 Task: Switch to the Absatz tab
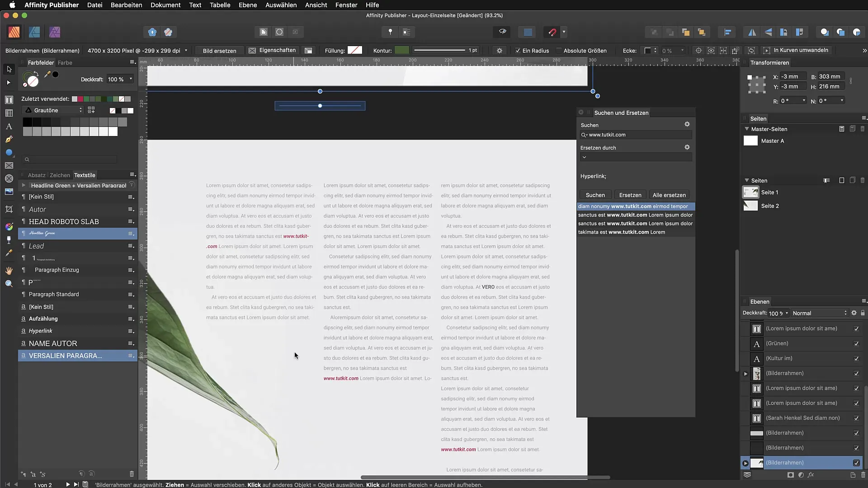(x=37, y=175)
